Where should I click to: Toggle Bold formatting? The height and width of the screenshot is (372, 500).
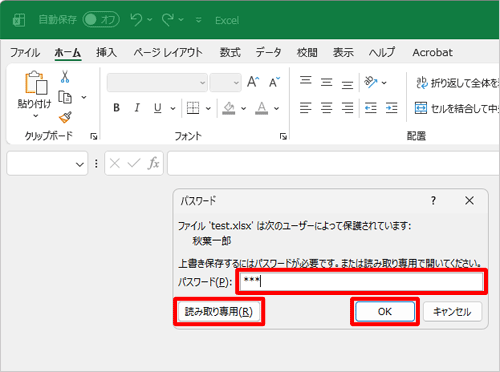click(x=116, y=108)
